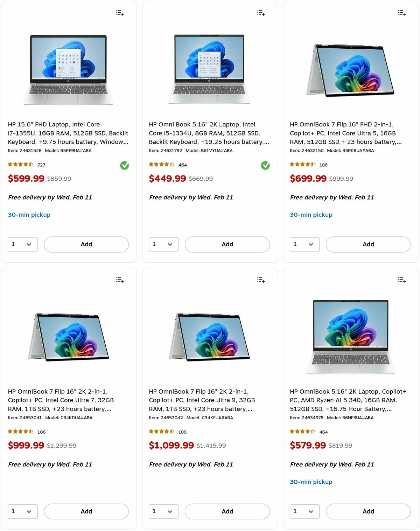Click 30-min pickup on HP 15.6" FHD laptop
This screenshot has width=420, height=531.
click(x=29, y=215)
